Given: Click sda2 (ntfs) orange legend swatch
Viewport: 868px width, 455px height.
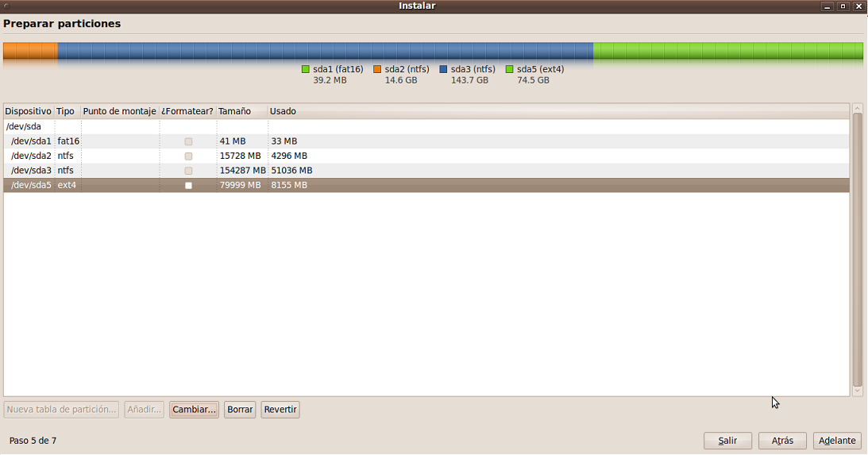Looking at the screenshot, I should point(377,69).
